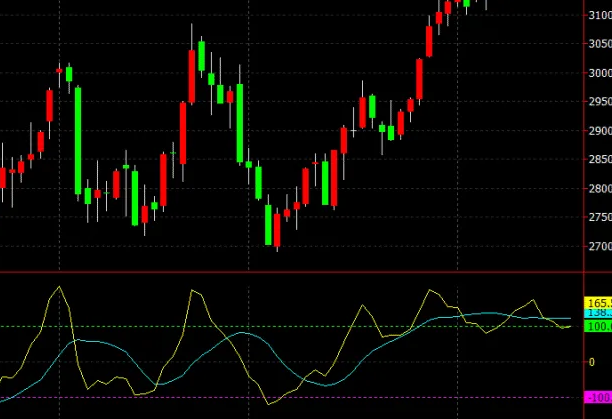Select the magenta -100 level tag
Screen dimensions: 612x419
pyautogui.click(x=598, y=398)
